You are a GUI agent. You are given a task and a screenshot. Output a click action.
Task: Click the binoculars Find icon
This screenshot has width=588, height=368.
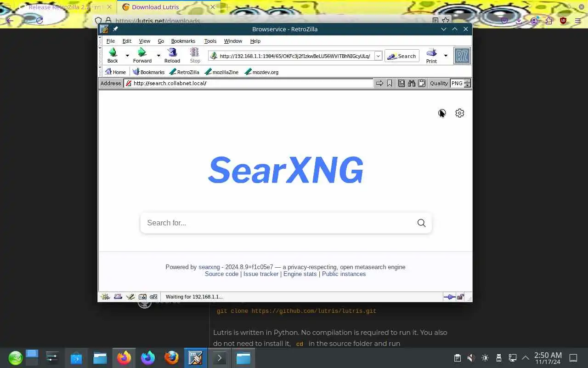412,83
